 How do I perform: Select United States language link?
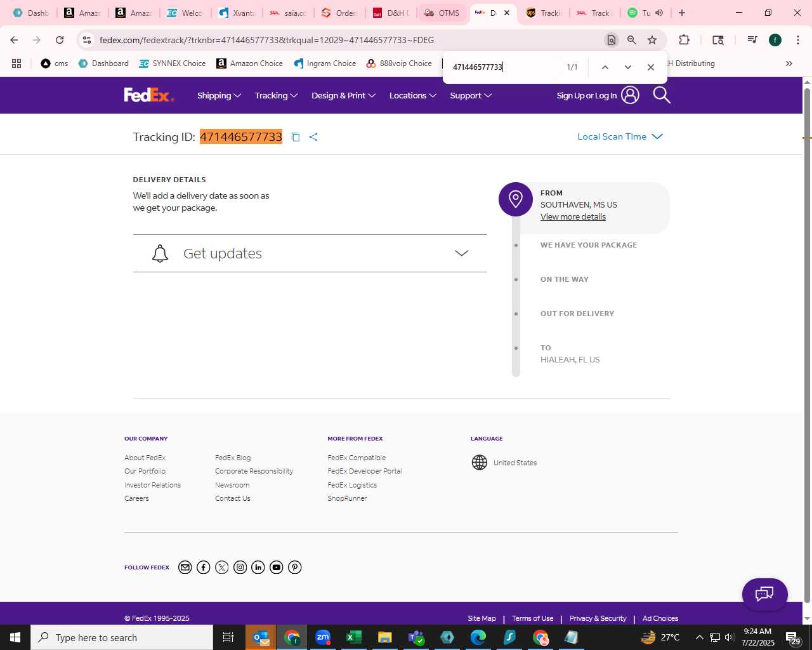[515, 463]
